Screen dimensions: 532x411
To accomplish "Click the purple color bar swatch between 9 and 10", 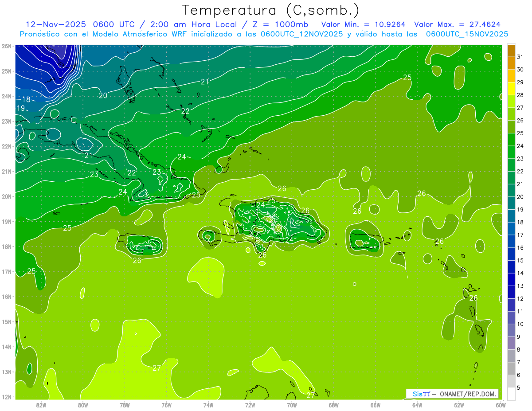I will pos(511,331).
